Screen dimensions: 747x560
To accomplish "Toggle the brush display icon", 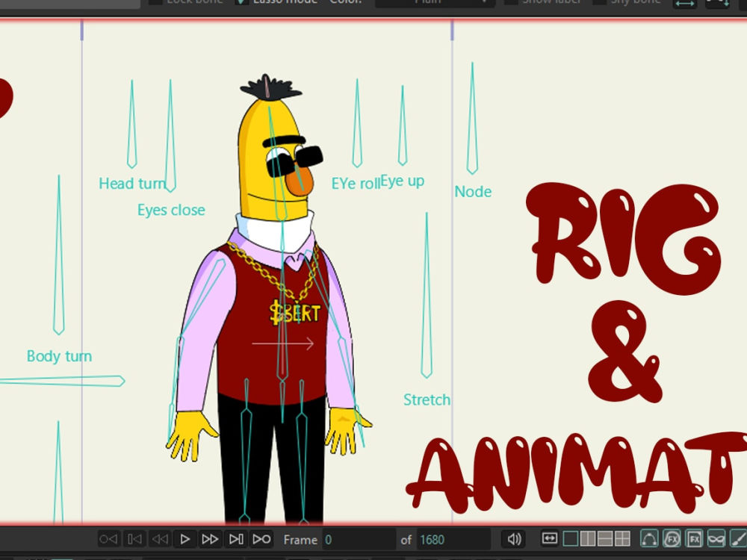I will click(738, 538).
